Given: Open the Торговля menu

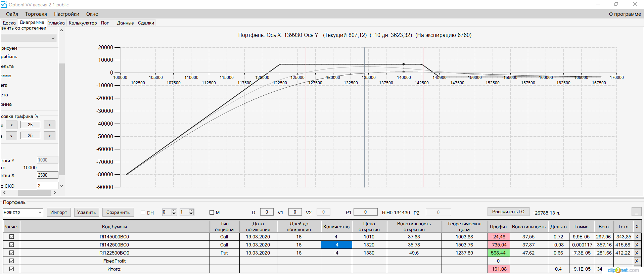Looking at the screenshot, I should pos(36,14).
